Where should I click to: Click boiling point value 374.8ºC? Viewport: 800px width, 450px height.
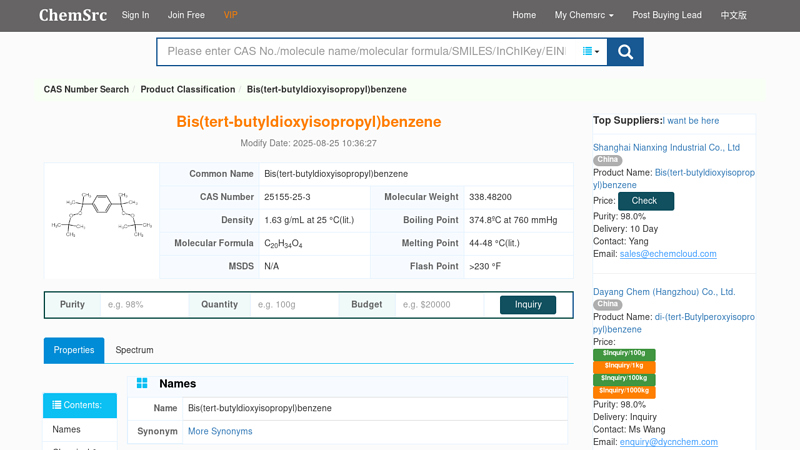tap(513, 220)
